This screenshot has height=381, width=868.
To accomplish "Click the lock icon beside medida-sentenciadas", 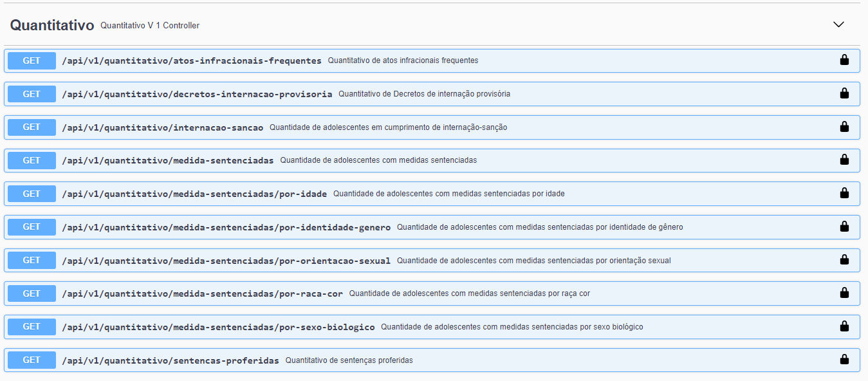I will (844, 160).
